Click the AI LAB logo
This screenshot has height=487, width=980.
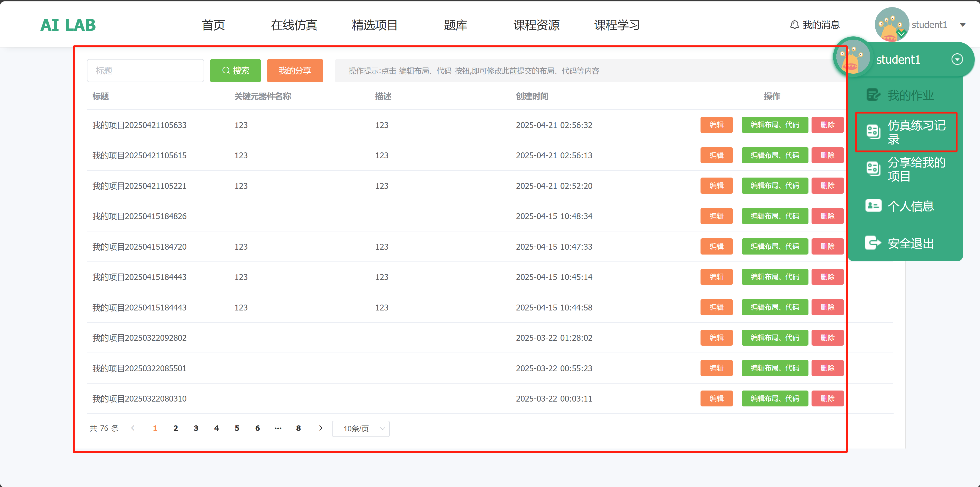pyautogui.click(x=68, y=25)
